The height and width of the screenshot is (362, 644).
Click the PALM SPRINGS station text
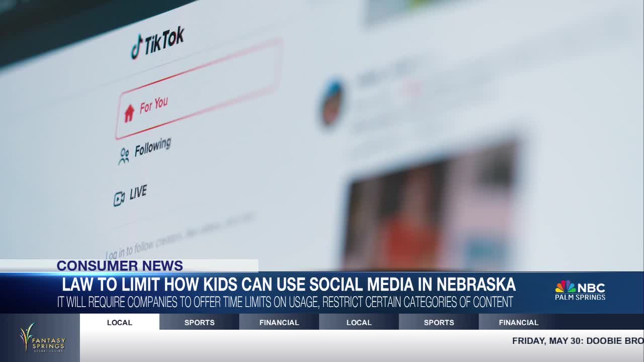pyautogui.click(x=580, y=297)
